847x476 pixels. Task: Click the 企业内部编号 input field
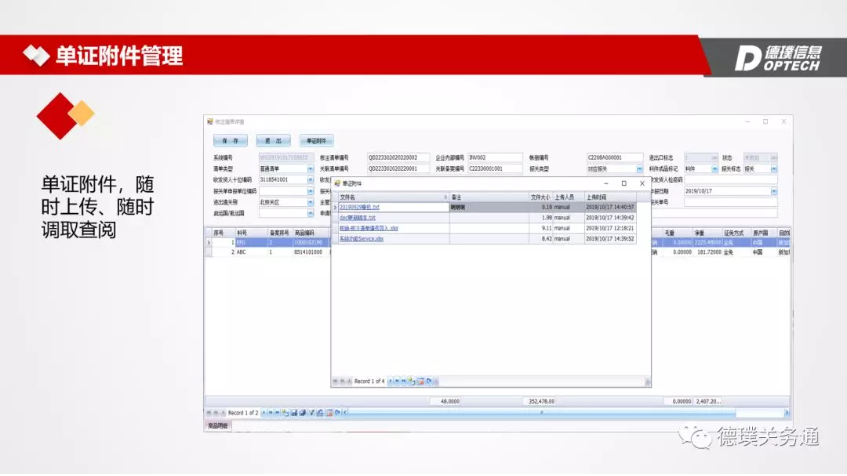494,158
